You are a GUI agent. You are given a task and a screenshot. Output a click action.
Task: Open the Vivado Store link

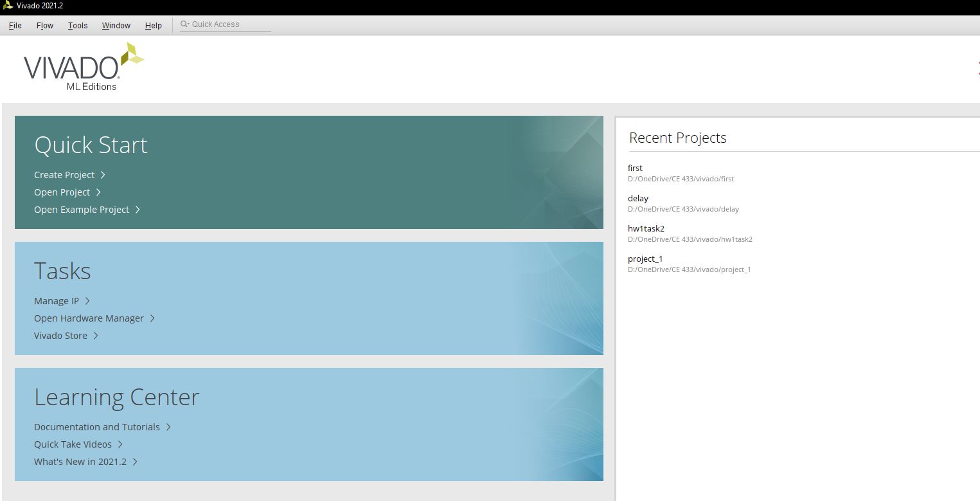(60, 336)
